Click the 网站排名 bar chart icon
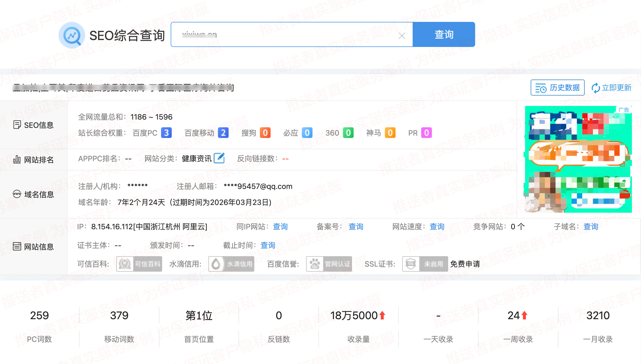 [x=17, y=159]
